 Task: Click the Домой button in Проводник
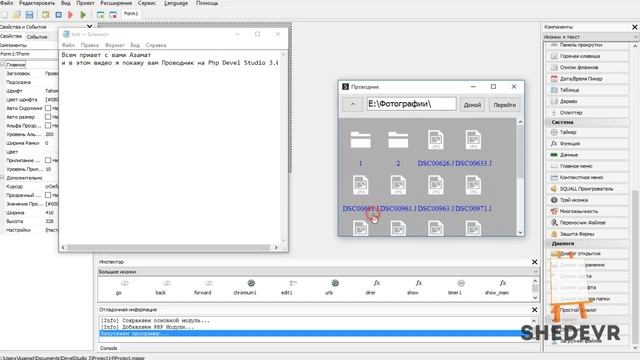pos(472,105)
